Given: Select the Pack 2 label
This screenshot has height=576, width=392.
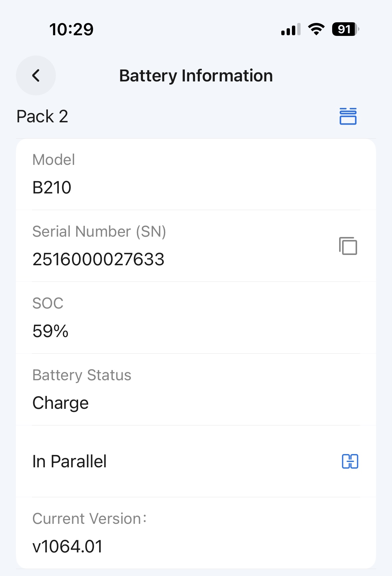Looking at the screenshot, I should point(42,116).
